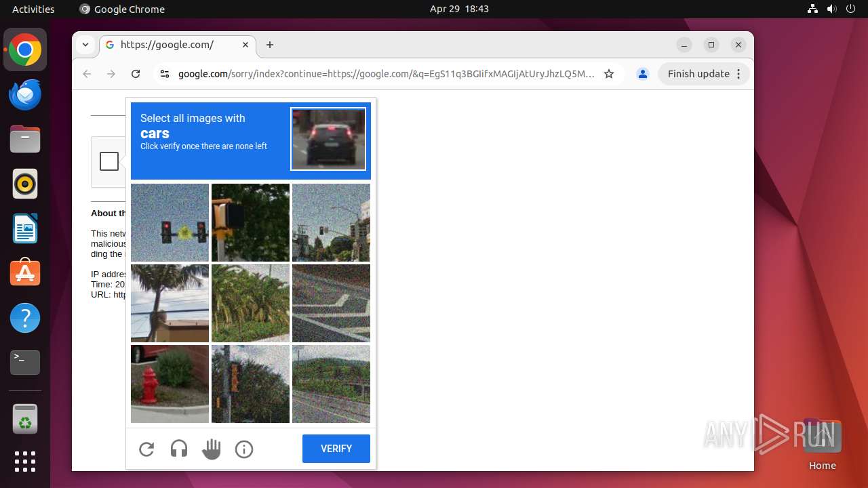The height and width of the screenshot is (488, 868).
Task: Reload the page in Chrome
Action: pos(136,74)
